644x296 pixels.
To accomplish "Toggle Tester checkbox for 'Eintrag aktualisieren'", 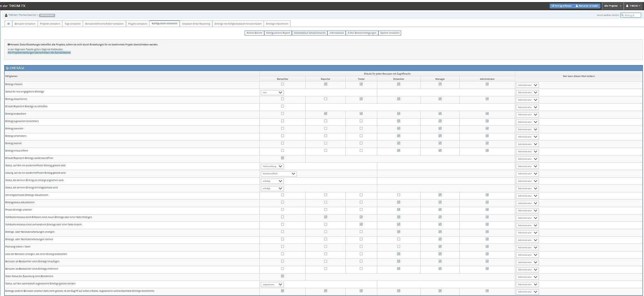I will point(361,99).
